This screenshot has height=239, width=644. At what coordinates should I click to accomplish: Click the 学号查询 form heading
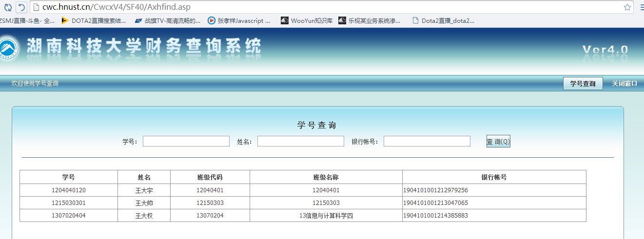(317, 125)
